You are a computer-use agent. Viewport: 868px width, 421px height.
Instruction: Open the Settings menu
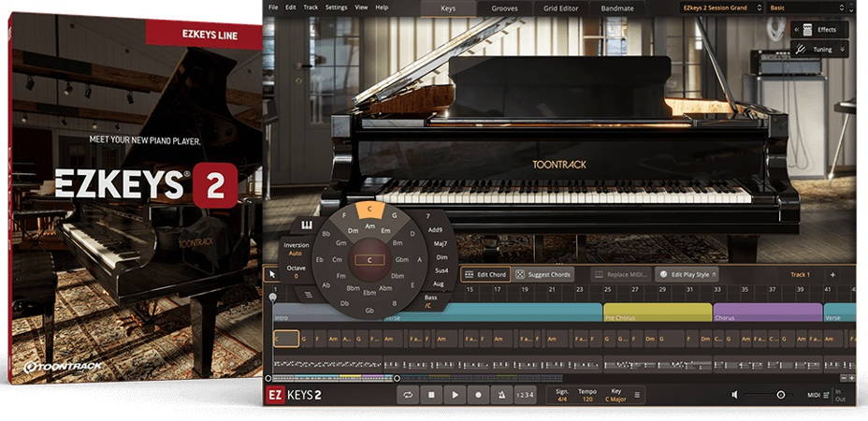(x=335, y=7)
